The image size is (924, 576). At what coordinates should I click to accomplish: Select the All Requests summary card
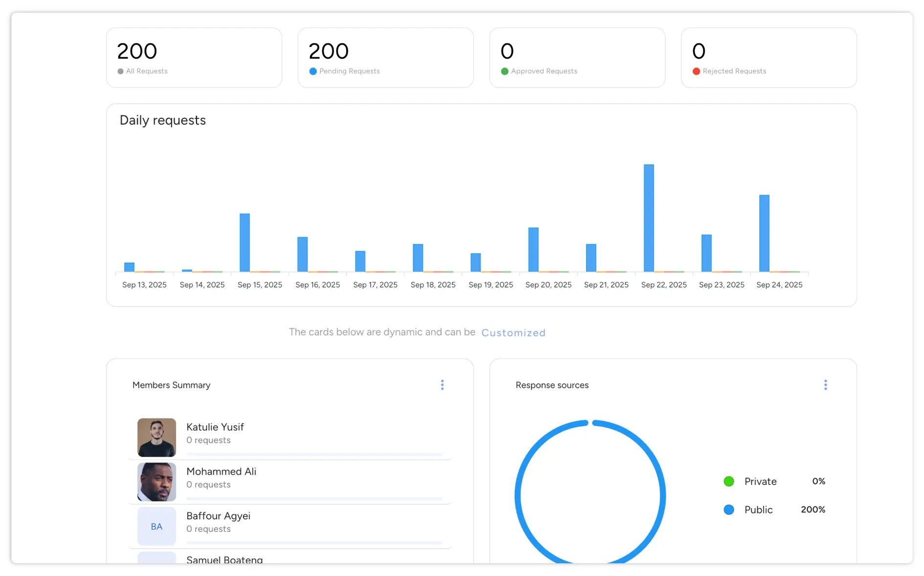pos(194,58)
